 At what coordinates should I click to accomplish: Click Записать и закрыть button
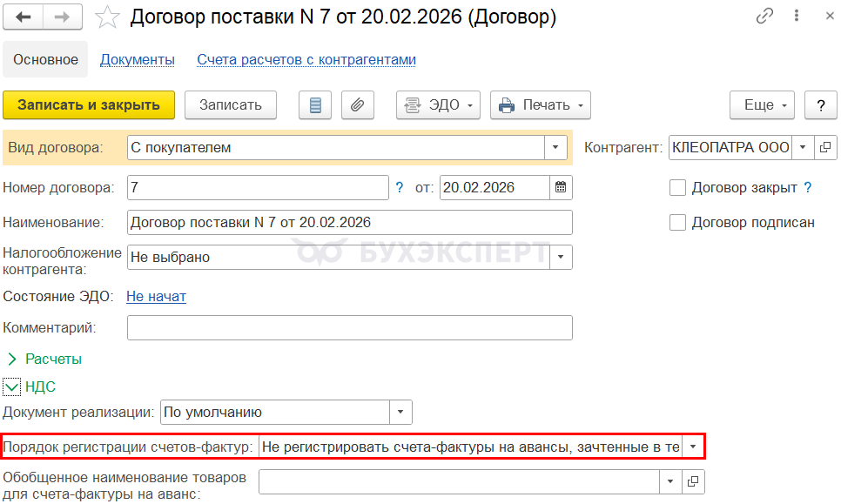89,105
